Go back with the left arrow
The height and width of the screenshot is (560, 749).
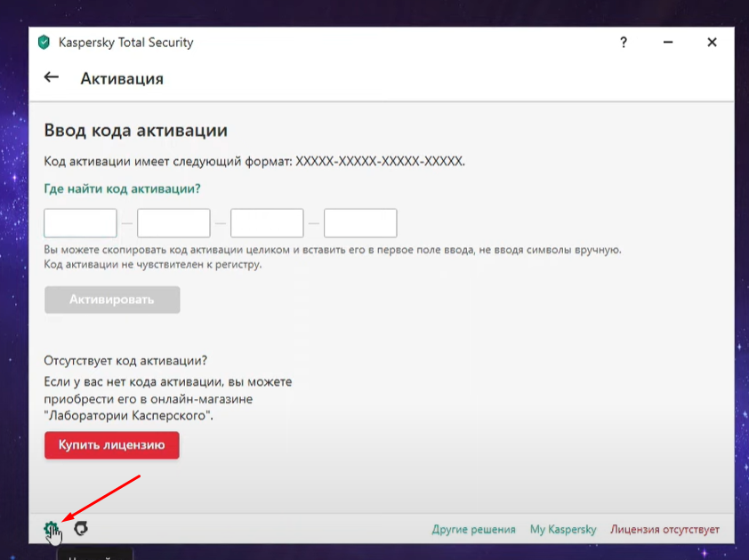51,76
